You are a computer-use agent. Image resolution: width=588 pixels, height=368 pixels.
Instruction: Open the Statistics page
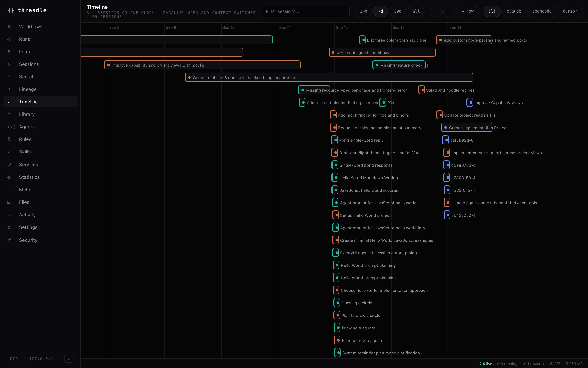coord(40,177)
